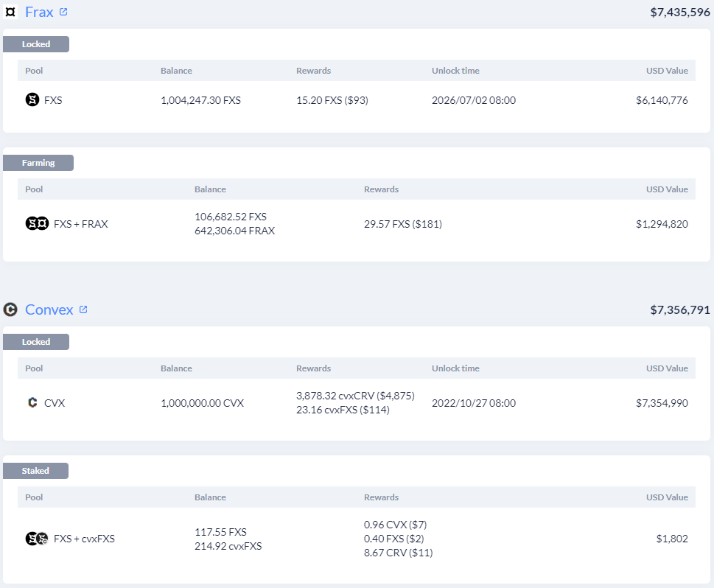Open the Frax protocol link
This screenshot has width=714, height=588.
tap(39, 12)
